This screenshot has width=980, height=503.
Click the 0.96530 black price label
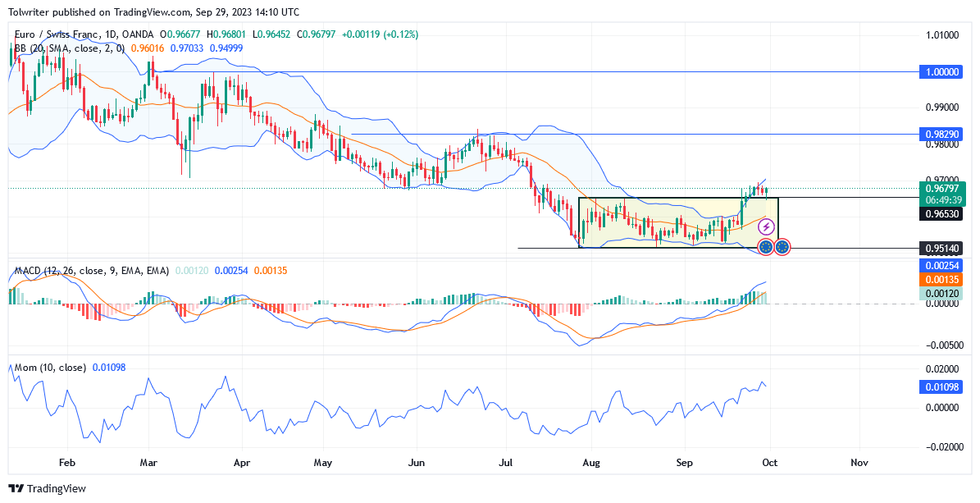[x=942, y=214]
